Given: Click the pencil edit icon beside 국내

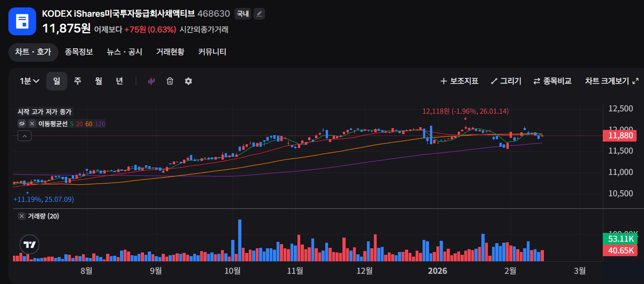Looking at the screenshot, I should coord(259,14).
